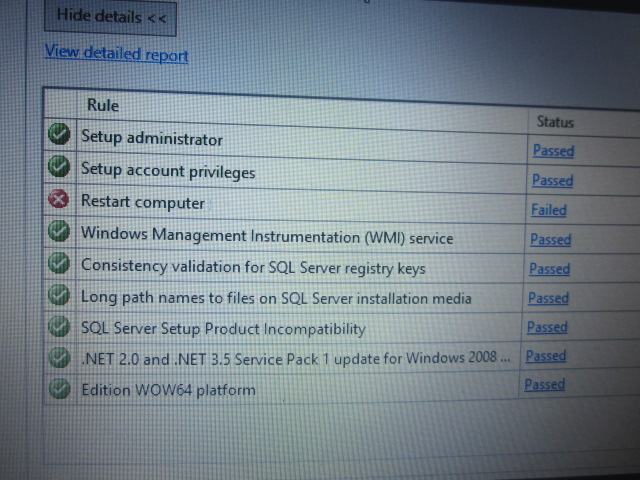Select Windows Management Instrumentation (WMI) service text
This screenshot has height=480, width=640.
[267, 236]
